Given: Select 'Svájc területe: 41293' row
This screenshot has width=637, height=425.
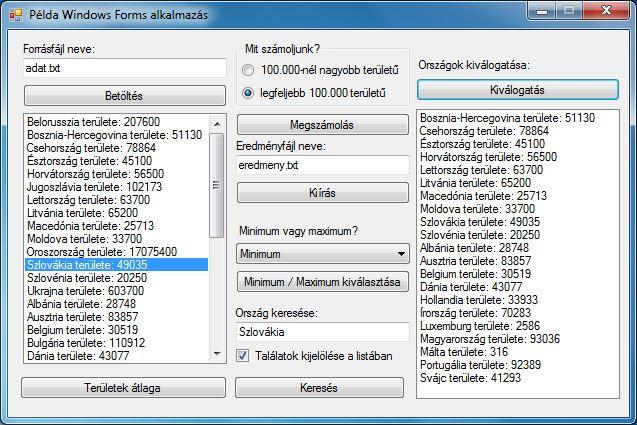Looking at the screenshot, I should [518, 378].
